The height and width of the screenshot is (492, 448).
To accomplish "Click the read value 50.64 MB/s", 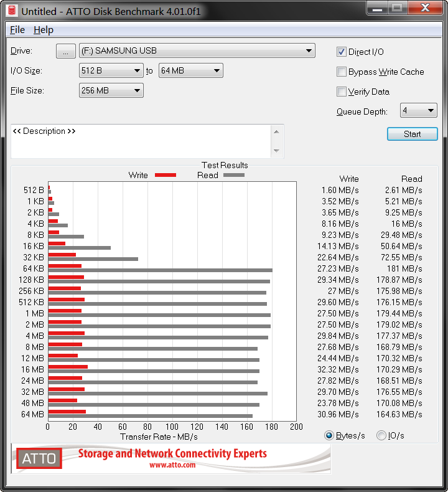I will click(401, 246).
